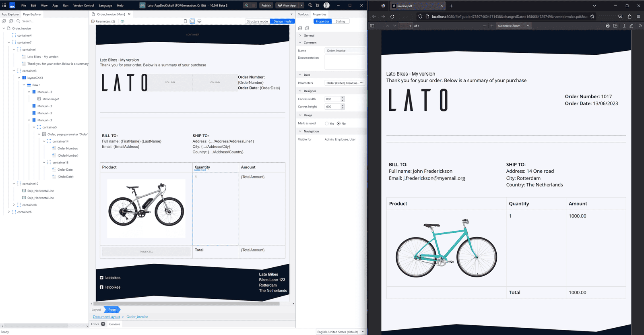Click the DocumentLayout breadcrumb link
Image resolution: width=644 pixels, height=335 pixels.
click(106, 317)
